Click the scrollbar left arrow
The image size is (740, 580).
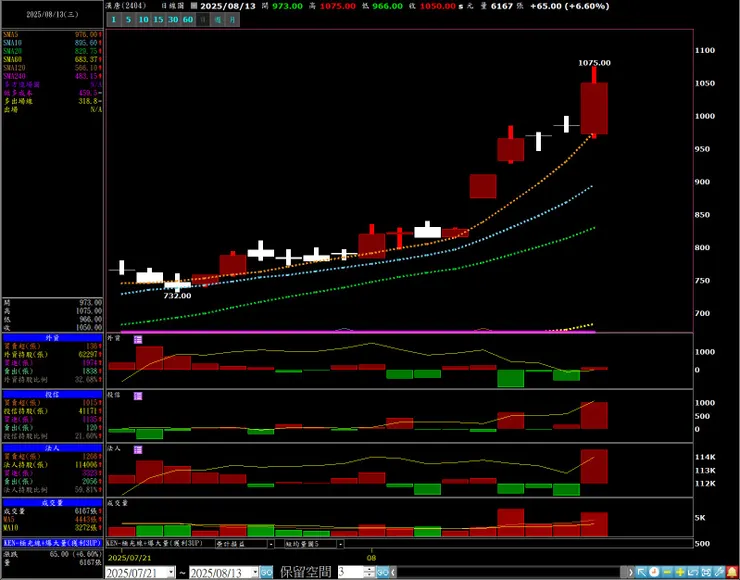point(393,572)
